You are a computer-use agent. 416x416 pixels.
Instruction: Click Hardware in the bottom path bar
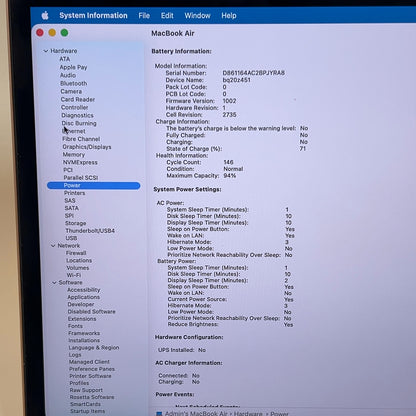248,414
